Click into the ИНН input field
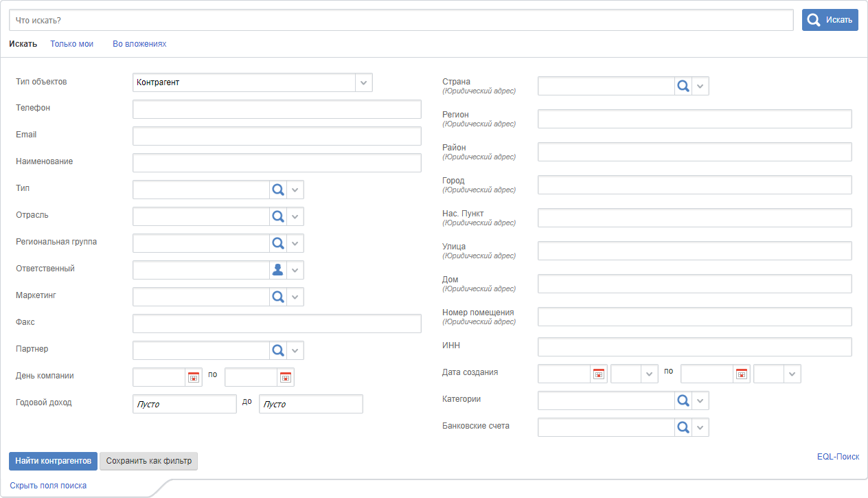Screen dimensions: 868x498 pos(694,347)
